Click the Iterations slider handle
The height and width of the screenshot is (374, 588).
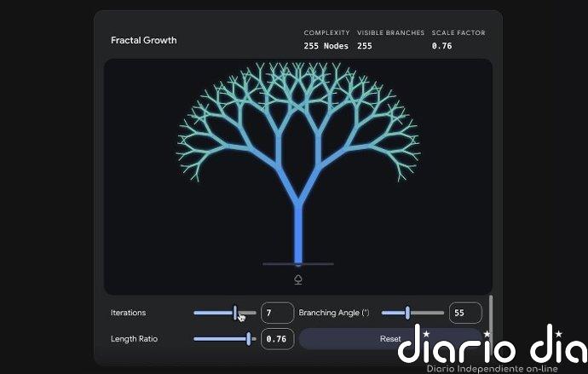click(235, 313)
